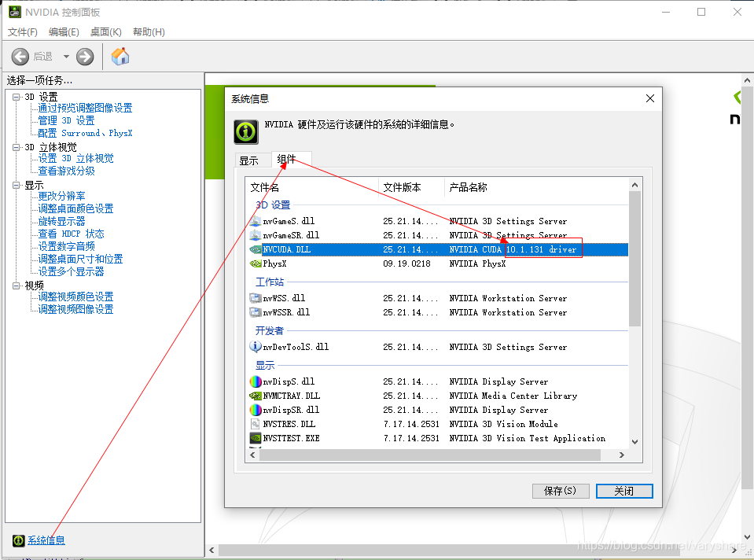Viewport: 754px width, 560px height.
Task: Sort by 文件版本 column header
Action: (x=412, y=187)
